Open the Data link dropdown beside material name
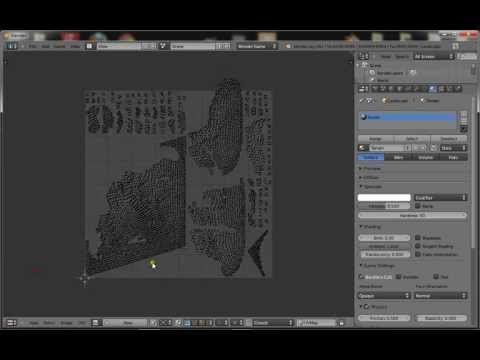Viewport: 480px width, 360px height. coord(453,148)
